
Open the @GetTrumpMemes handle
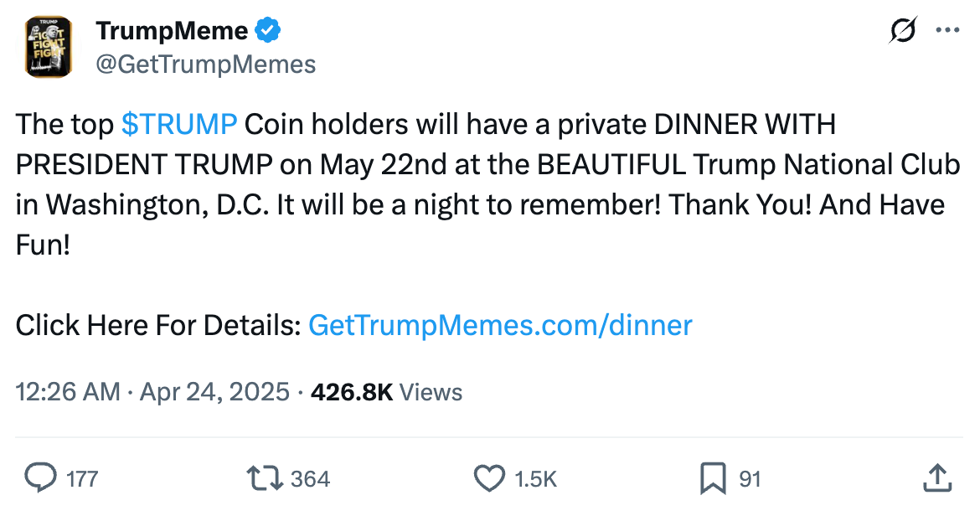click(205, 64)
